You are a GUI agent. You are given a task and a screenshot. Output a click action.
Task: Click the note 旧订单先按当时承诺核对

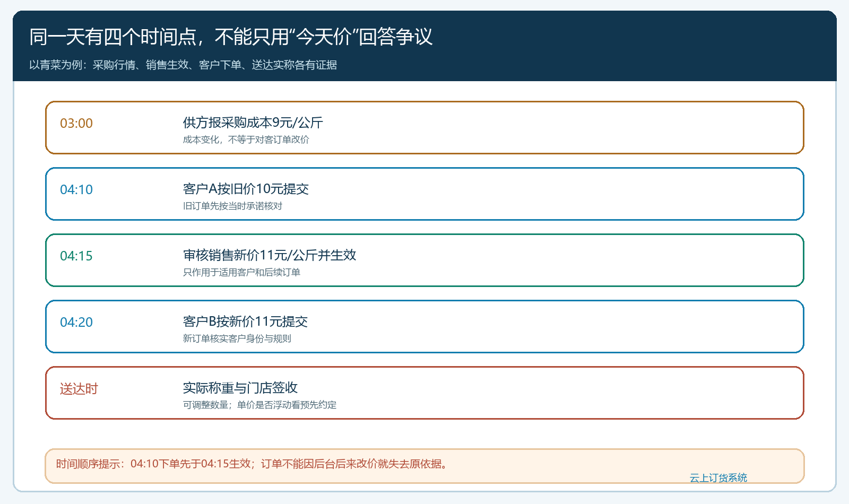232,206
